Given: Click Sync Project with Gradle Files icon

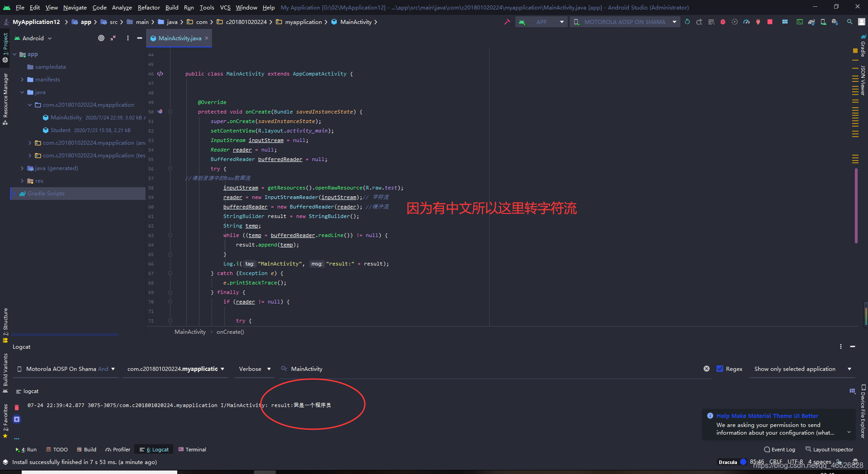Looking at the screenshot, I should (x=811, y=22).
